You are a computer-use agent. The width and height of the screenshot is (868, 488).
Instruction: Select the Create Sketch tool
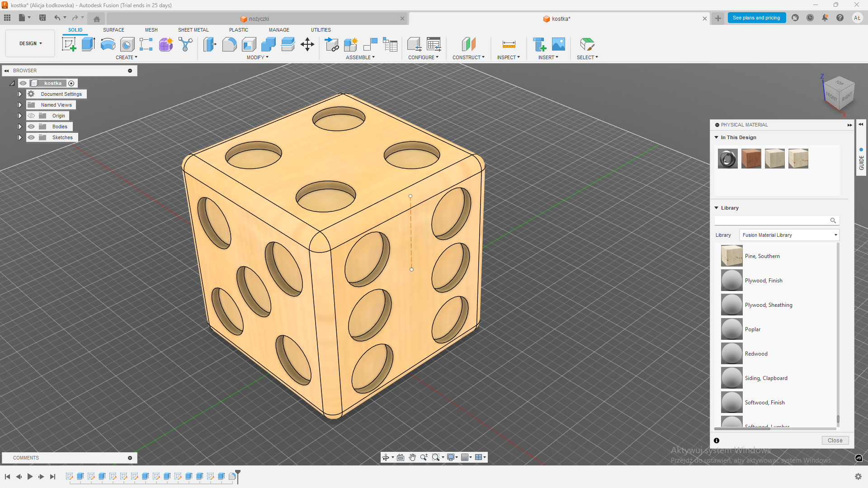pyautogui.click(x=69, y=44)
